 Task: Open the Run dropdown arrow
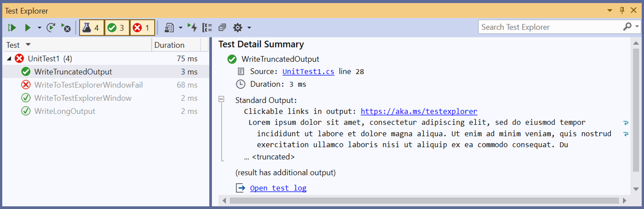coord(39,28)
